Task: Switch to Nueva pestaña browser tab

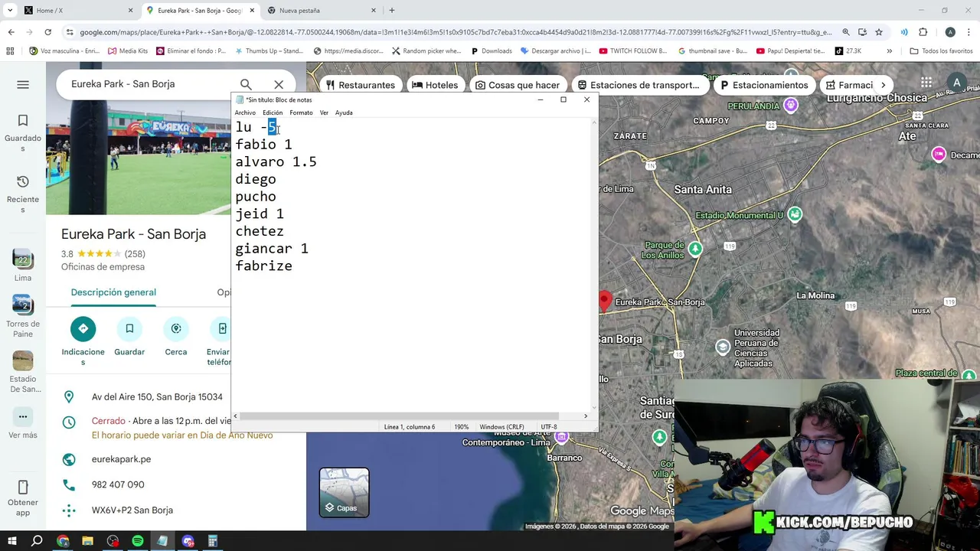Action: coord(322,11)
